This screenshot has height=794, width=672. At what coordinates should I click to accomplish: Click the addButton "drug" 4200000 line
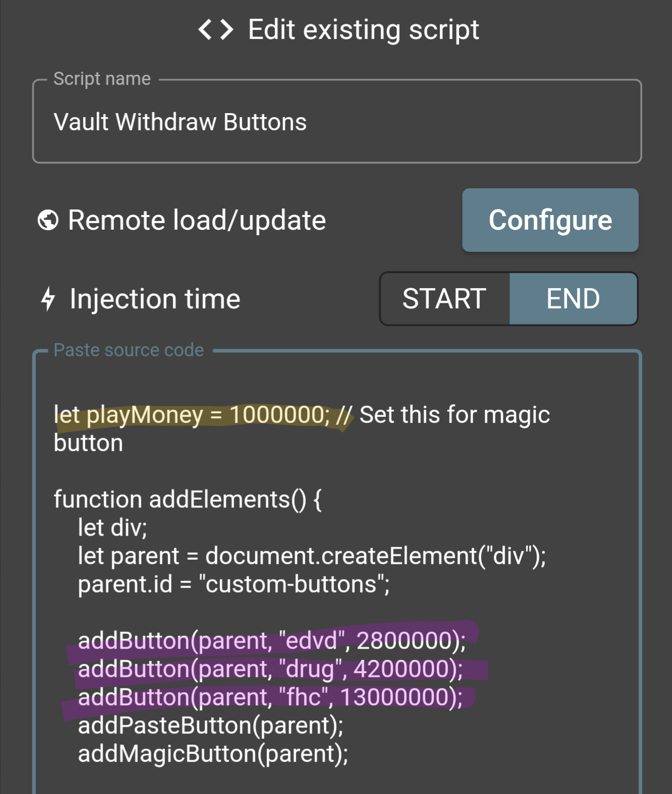(x=270, y=669)
